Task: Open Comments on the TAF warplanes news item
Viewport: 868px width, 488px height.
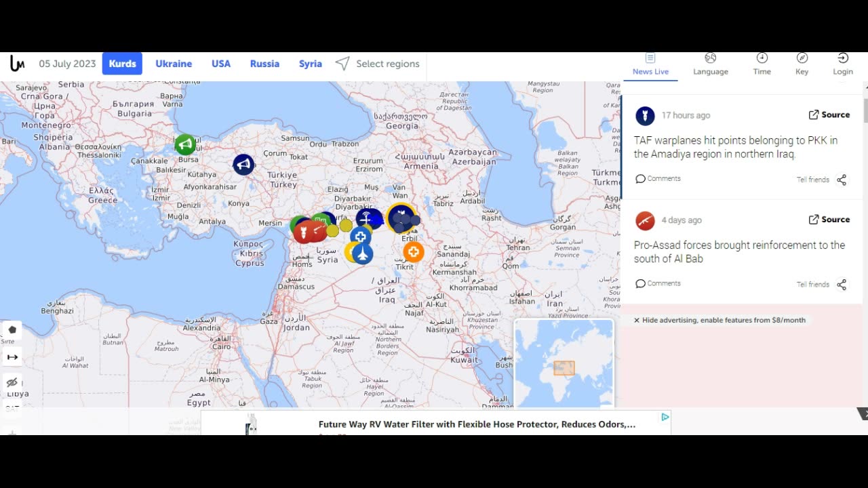Action: tap(658, 179)
